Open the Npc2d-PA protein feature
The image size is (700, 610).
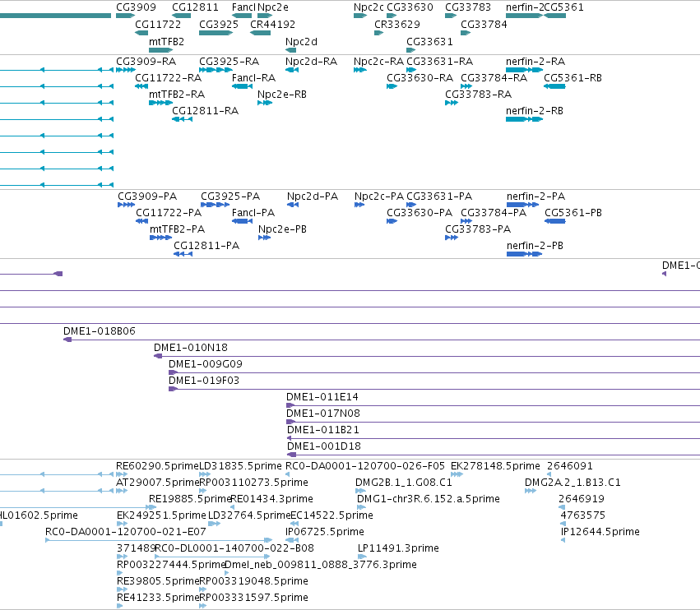coord(293,205)
